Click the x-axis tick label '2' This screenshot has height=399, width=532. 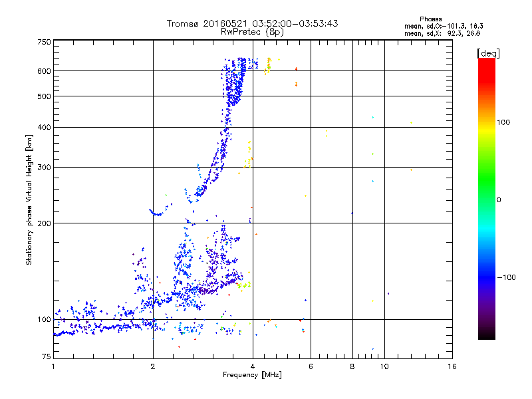tap(153, 366)
